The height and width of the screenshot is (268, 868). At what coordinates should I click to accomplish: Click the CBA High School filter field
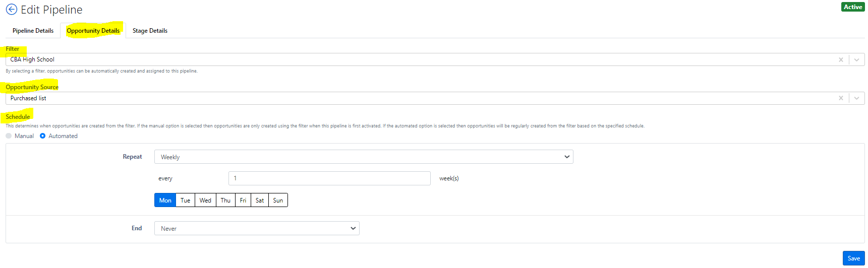[435, 59]
